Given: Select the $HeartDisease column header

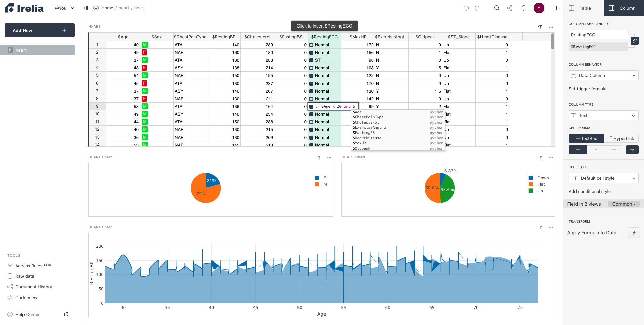Looking at the screenshot, I should [x=492, y=37].
